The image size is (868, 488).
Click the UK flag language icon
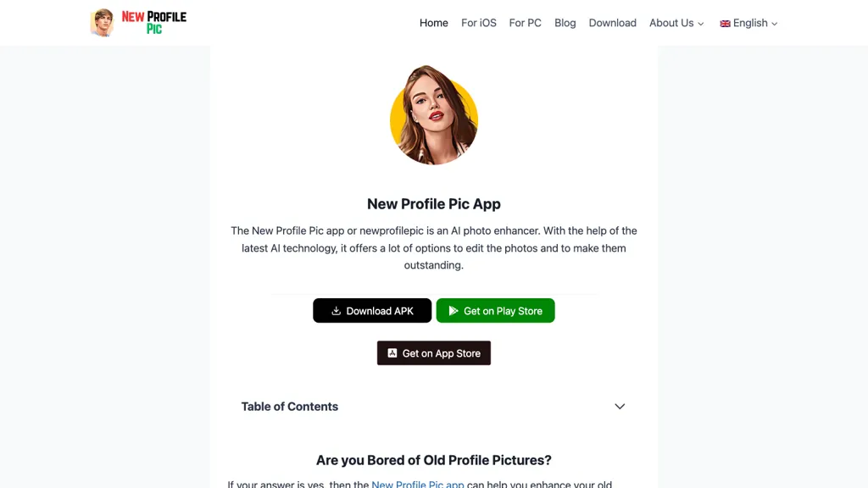coord(725,23)
